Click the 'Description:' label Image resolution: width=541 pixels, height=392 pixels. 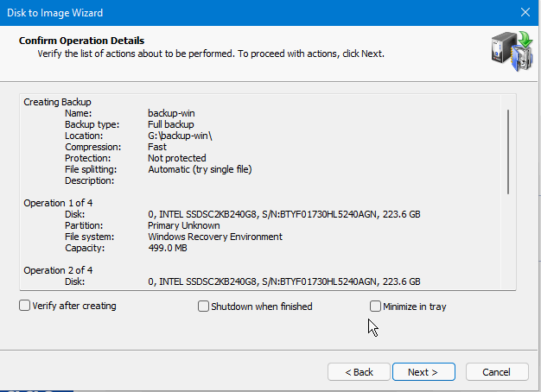pyautogui.click(x=89, y=180)
